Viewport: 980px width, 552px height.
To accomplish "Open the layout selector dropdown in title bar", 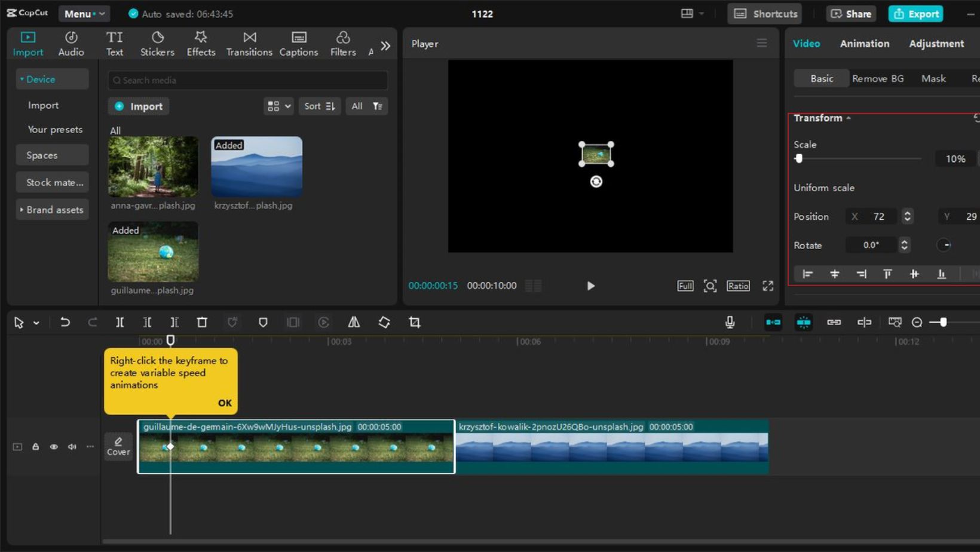I will tap(692, 13).
